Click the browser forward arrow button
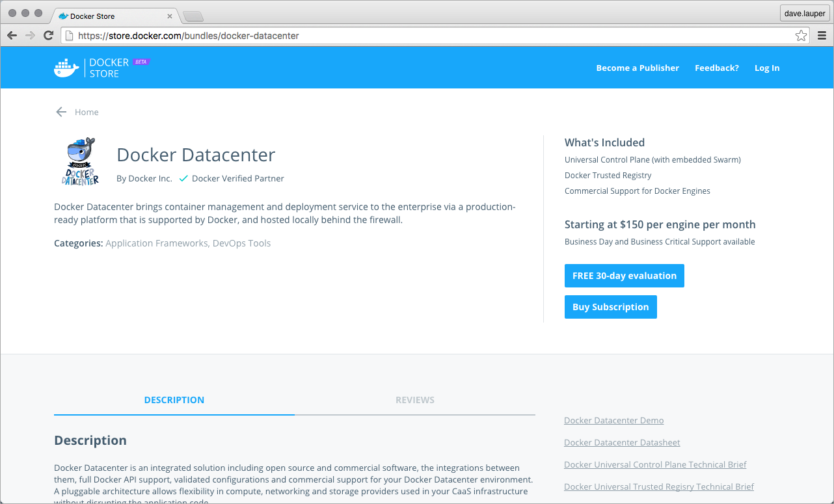834x504 pixels. click(x=30, y=36)
